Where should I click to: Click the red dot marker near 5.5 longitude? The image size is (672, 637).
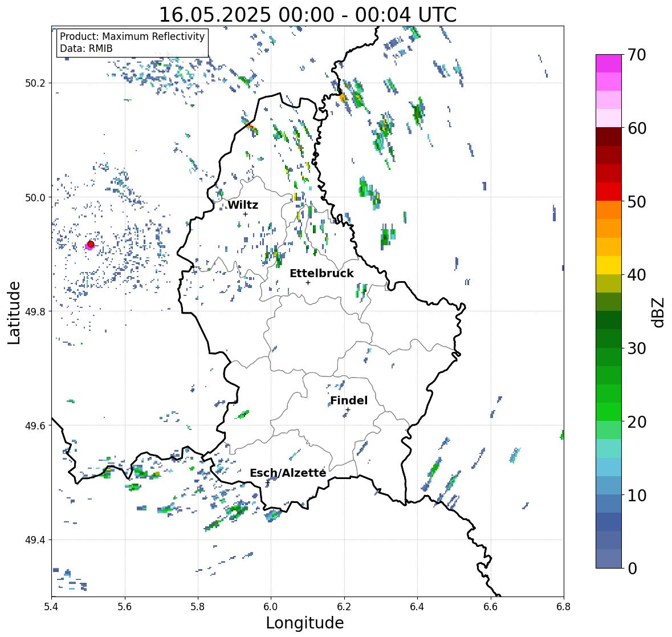pyautogui.click(x=91, y=244)
